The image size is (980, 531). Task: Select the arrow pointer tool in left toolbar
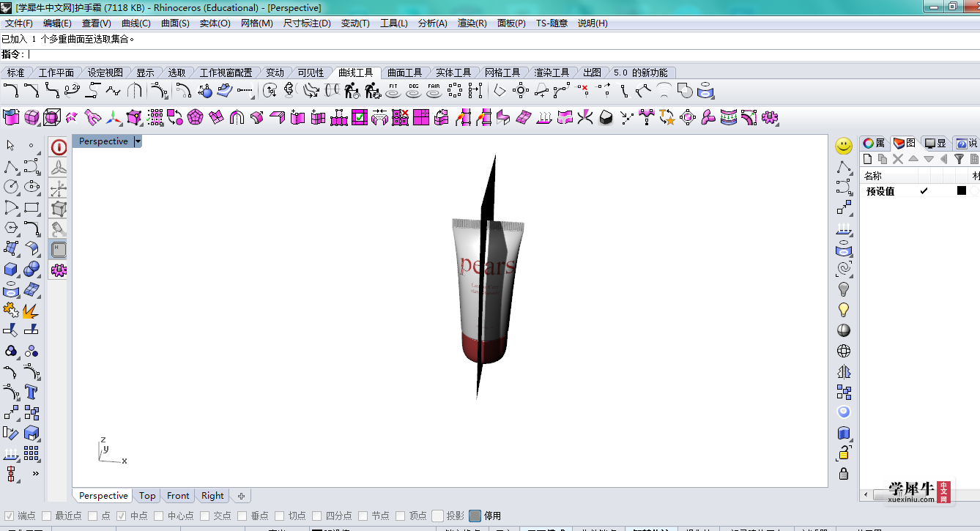pos(11,145)
